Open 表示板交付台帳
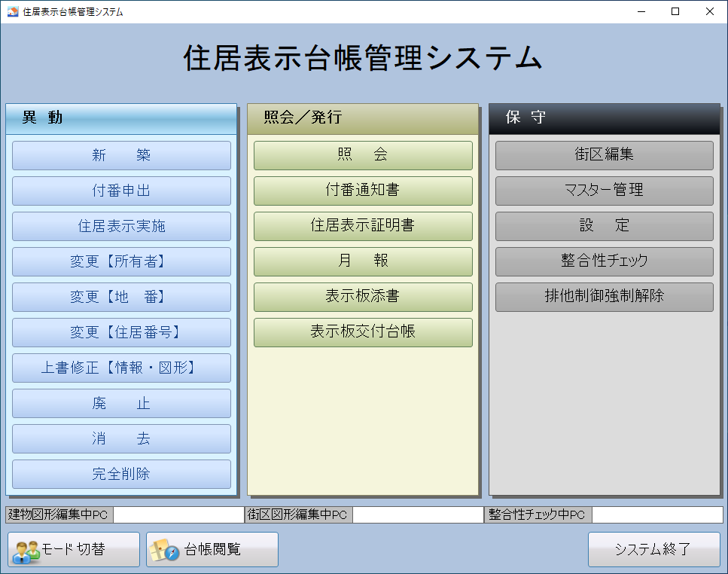This screenshot has width=728, height=574. click(x=363, y=332)
